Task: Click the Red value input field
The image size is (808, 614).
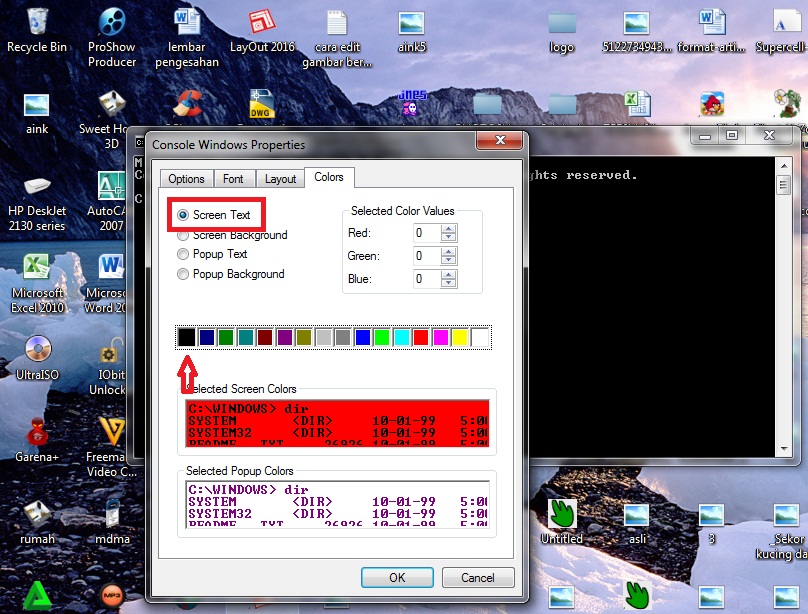Action: point(426,233)
